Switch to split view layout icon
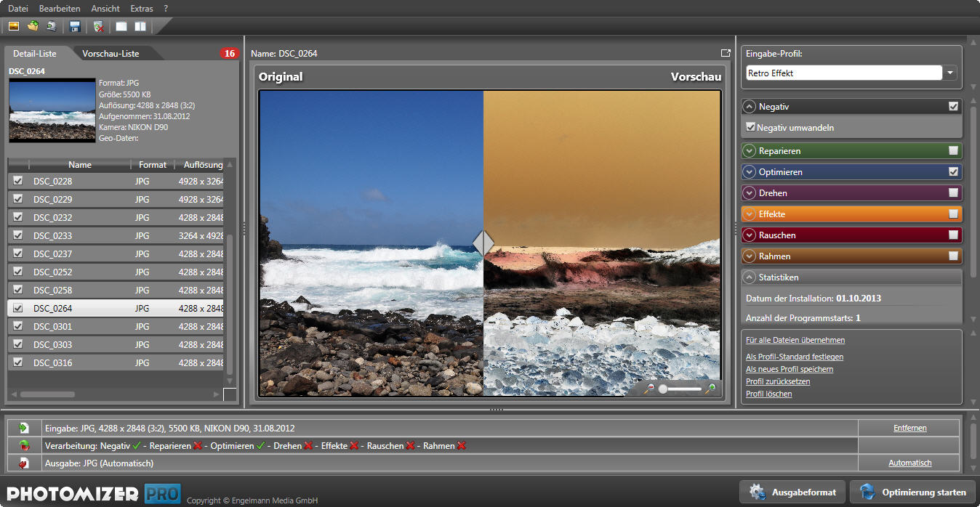980x507 pixels. click(140, 27)
